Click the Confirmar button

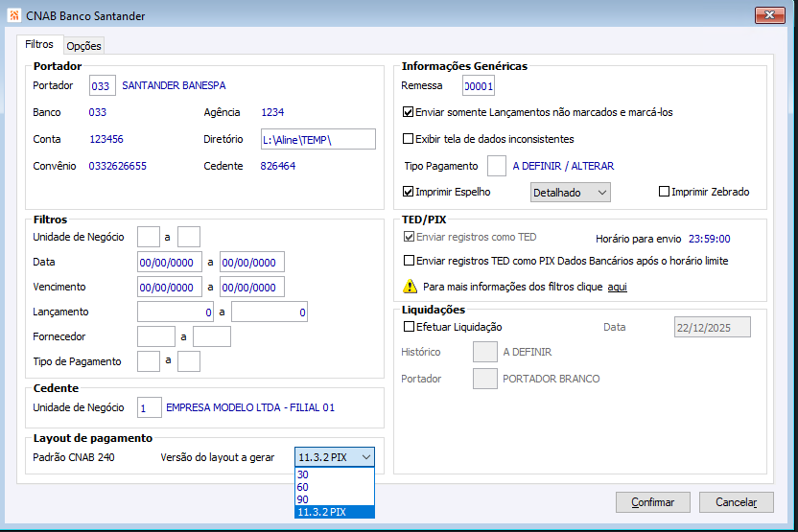coord(653,502)
